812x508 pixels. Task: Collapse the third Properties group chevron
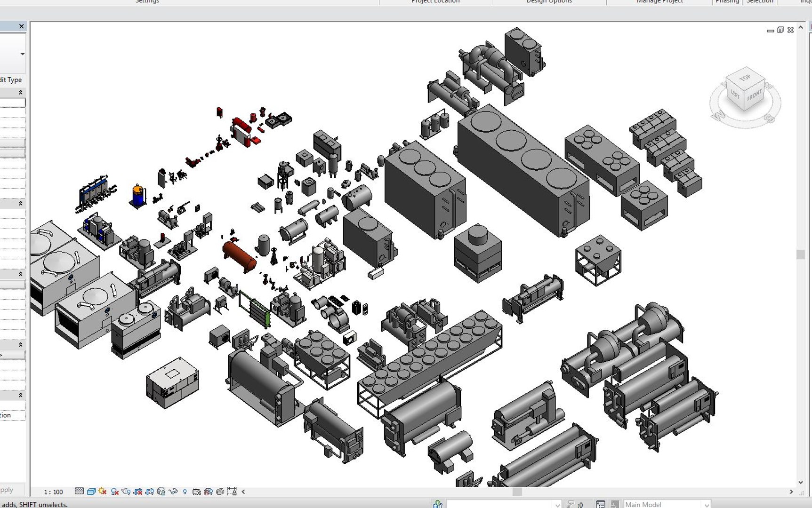20,274
